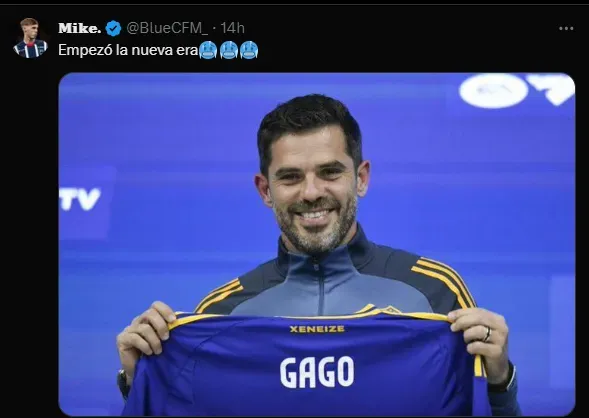Open the Mike. display name link

(80, 28)
